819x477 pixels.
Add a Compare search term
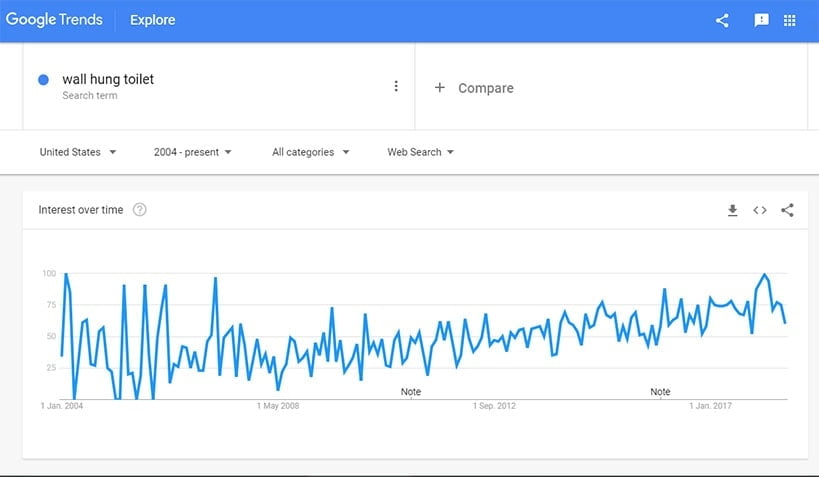pos(486,88)
